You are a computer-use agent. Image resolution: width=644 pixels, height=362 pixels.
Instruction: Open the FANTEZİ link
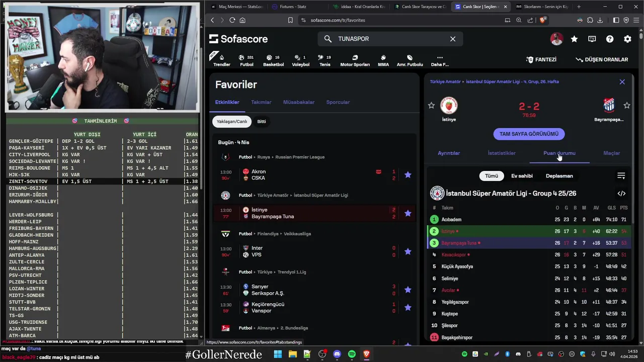tap(541, 59)
